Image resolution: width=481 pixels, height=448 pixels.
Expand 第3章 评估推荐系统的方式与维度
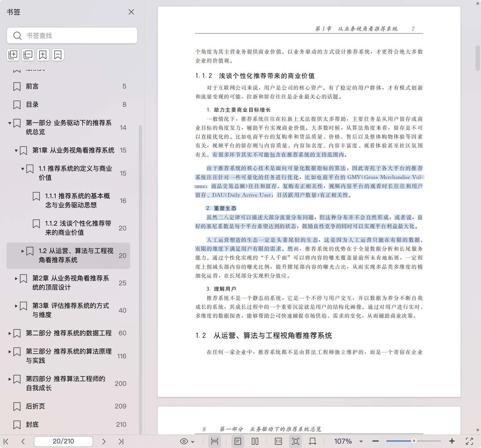16,306
